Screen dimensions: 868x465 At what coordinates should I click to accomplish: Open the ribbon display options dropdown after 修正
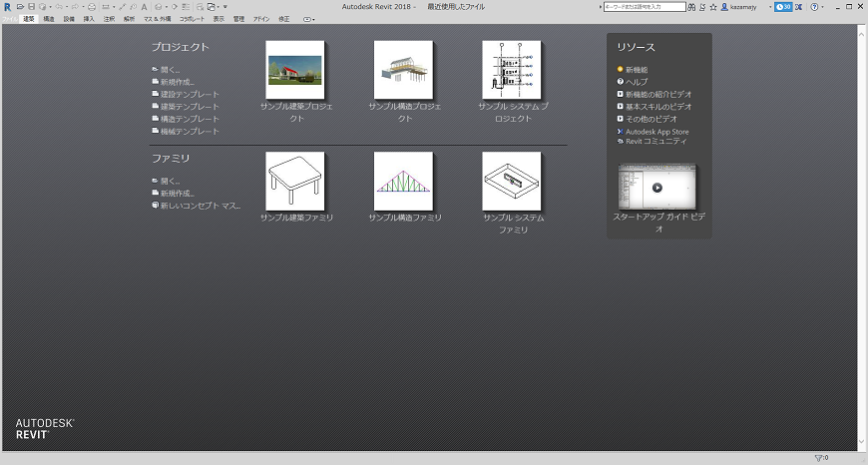[x=309, y=19]
